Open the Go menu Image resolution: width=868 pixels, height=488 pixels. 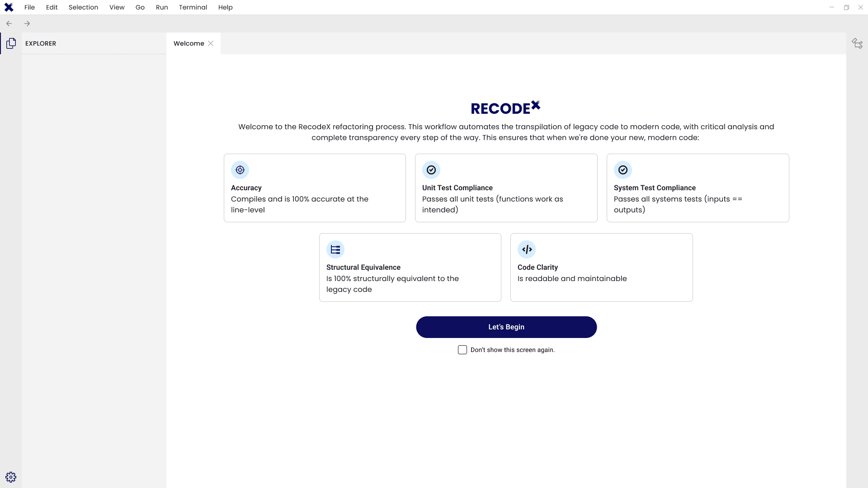click(x=140, y=7)
